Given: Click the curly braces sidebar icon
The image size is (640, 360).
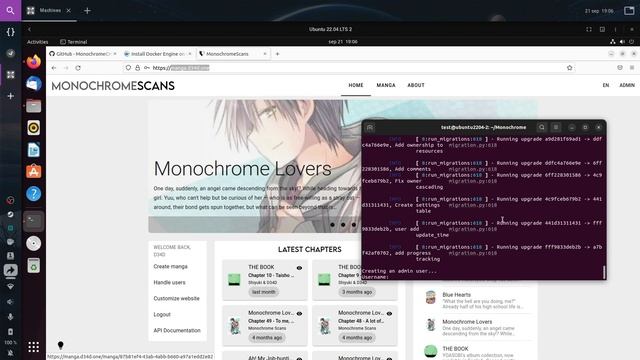Looking at the screenshot, I should coord(11,32).
